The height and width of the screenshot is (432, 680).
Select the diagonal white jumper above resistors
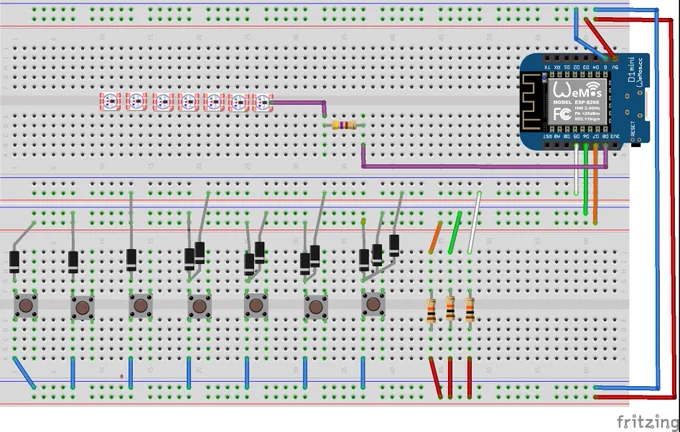click(x=474, y=223)
